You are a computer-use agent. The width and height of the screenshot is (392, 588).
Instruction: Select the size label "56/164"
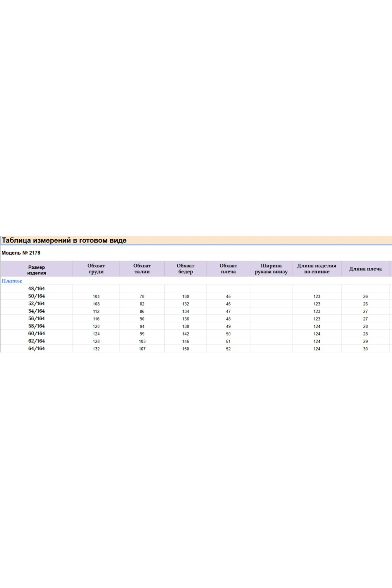tap(36, 318)
